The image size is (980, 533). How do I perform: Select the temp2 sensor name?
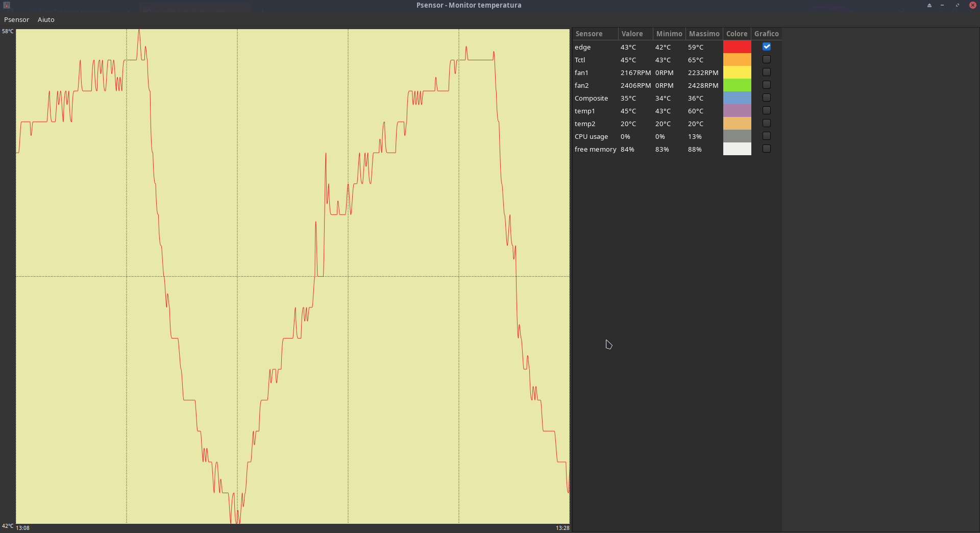click(585, 124)
